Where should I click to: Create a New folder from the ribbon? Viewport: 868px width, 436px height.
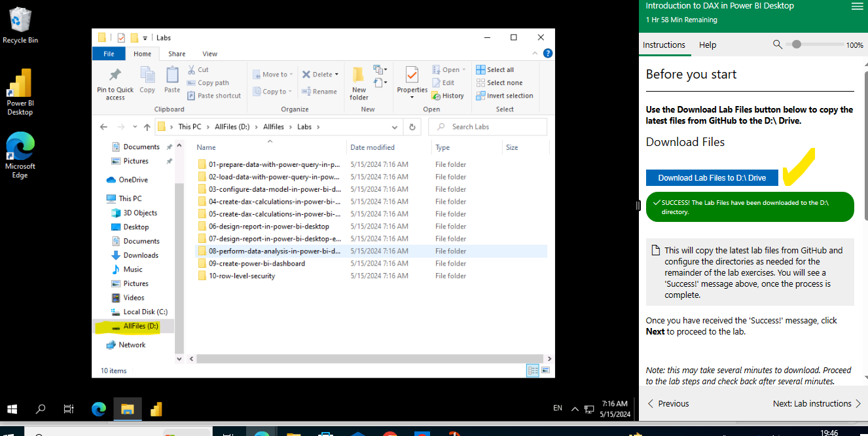click(x=358, y=82)
